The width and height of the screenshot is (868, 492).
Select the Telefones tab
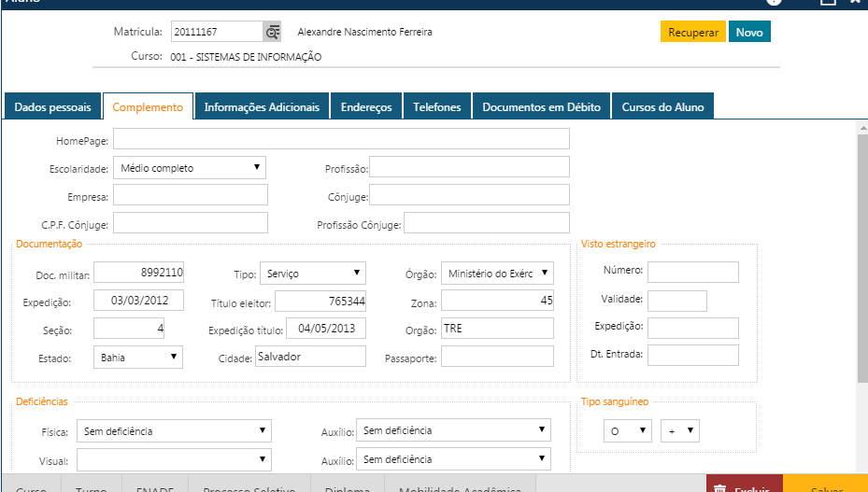(x=437, y=107)
